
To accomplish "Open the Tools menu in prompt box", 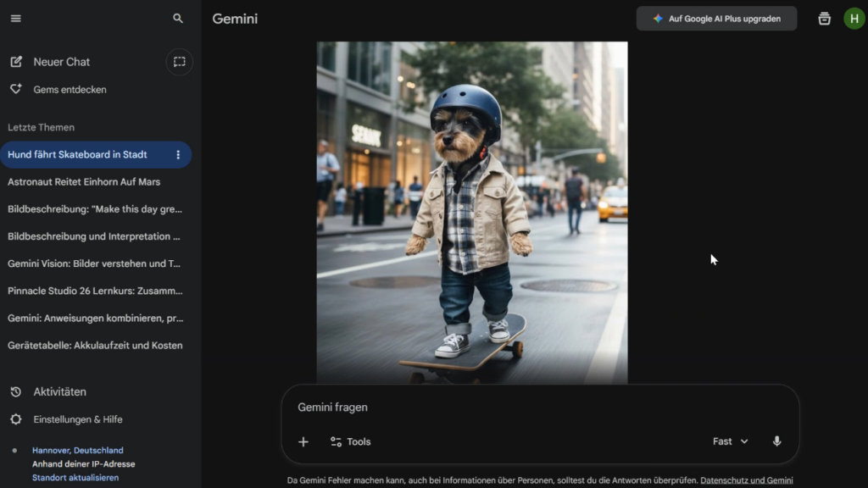I will point(350,441).
